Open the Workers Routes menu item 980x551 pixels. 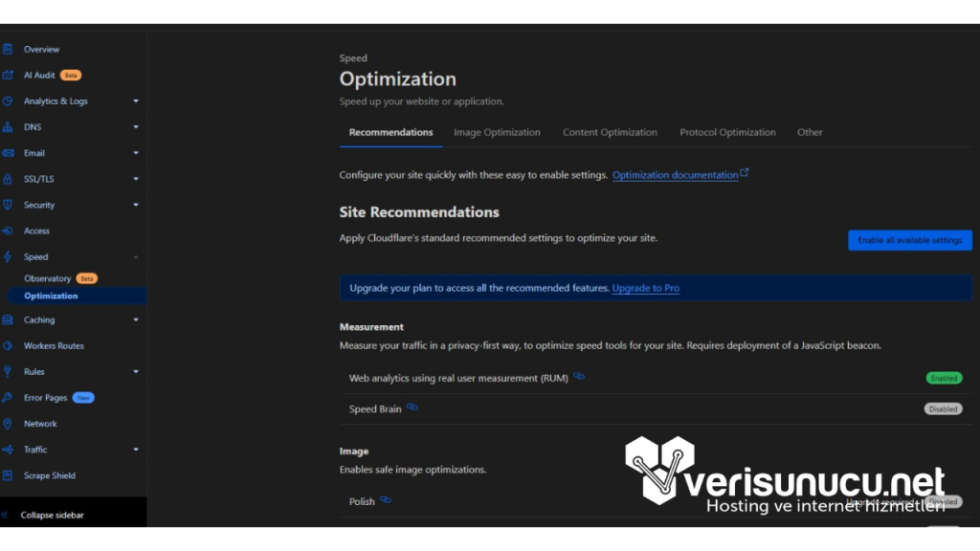(x=54, y=345)
